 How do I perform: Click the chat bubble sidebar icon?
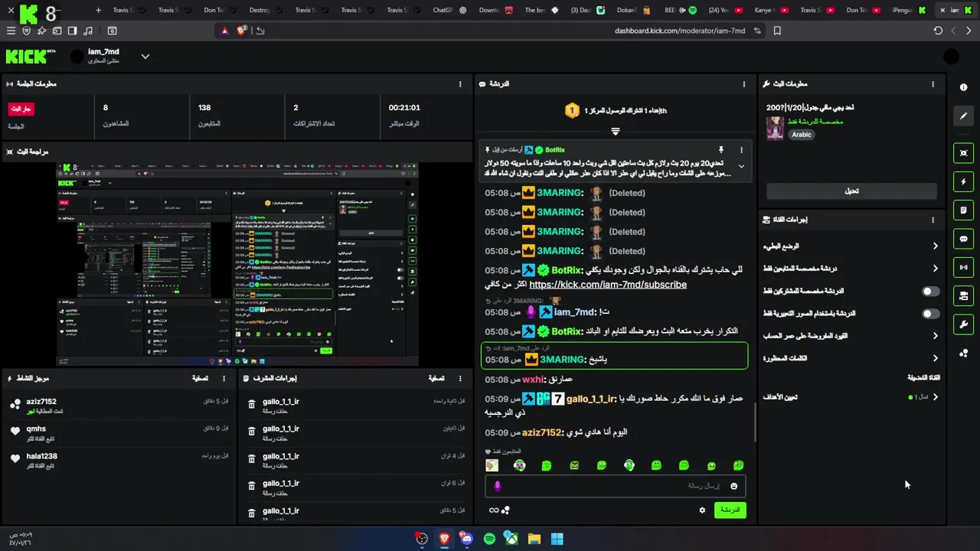[963, 239]
